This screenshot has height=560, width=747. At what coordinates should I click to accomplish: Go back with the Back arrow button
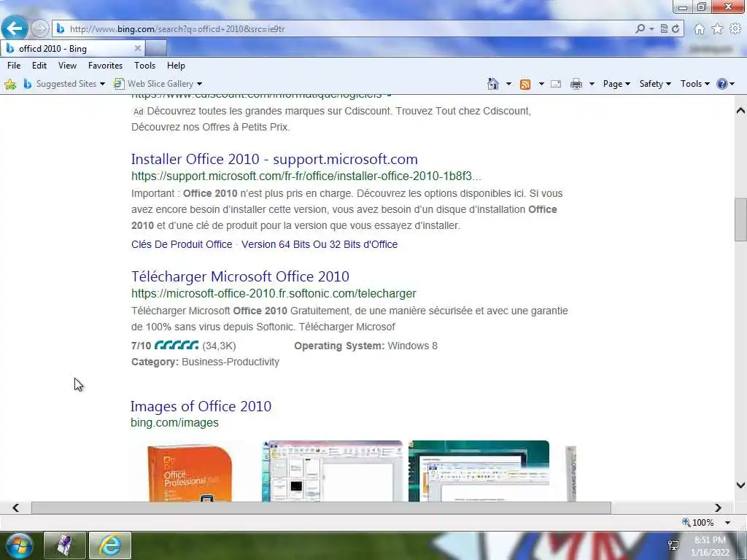coord(15,28)
